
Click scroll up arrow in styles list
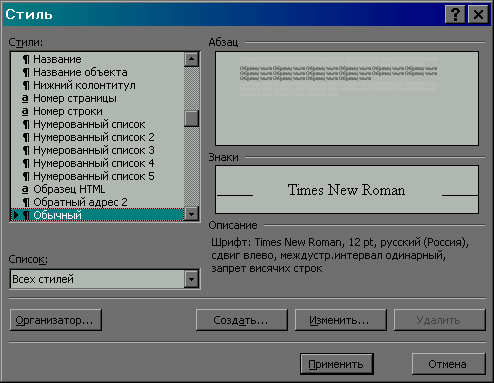click(x=191, y=59)
